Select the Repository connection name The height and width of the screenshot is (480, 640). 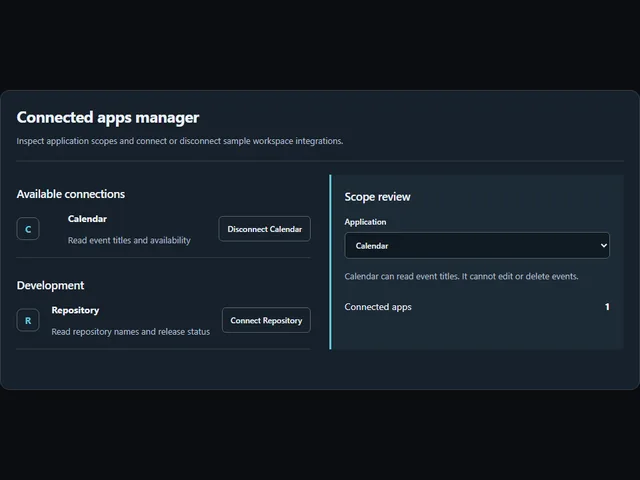(x=75, y=310)
